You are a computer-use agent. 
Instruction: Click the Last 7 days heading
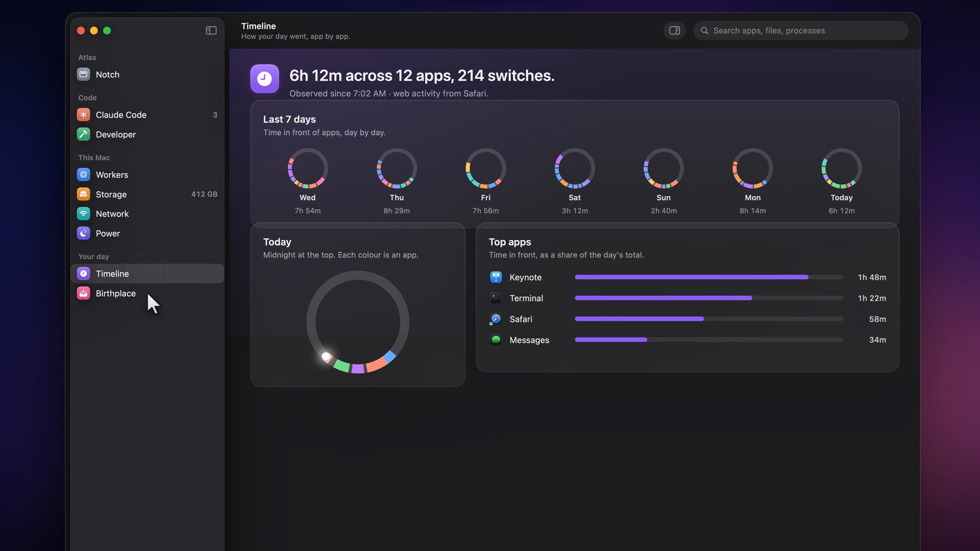click(289, 119)
